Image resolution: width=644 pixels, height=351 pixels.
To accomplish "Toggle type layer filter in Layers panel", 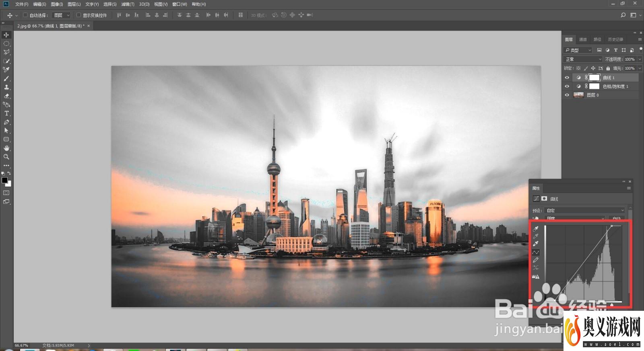I will (615, 50).
